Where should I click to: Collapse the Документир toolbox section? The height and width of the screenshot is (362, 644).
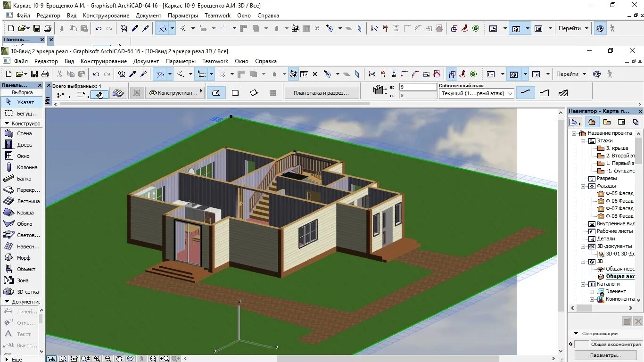(7, 302)
